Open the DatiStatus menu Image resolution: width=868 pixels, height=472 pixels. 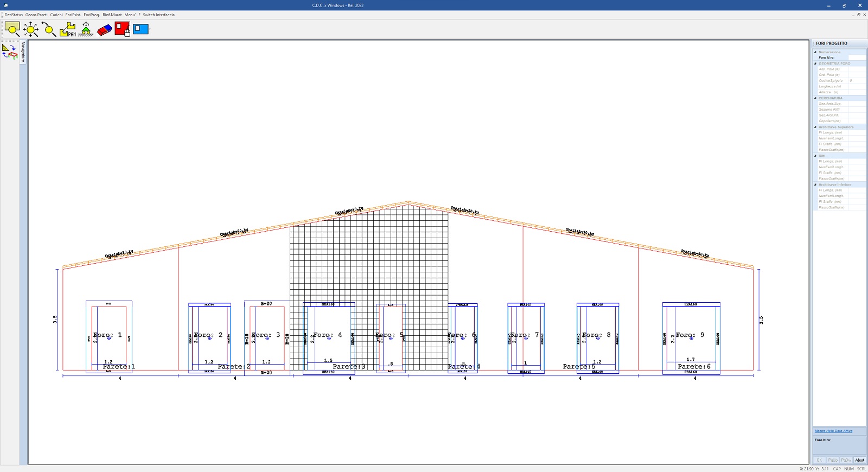click(x=14, y=15)
